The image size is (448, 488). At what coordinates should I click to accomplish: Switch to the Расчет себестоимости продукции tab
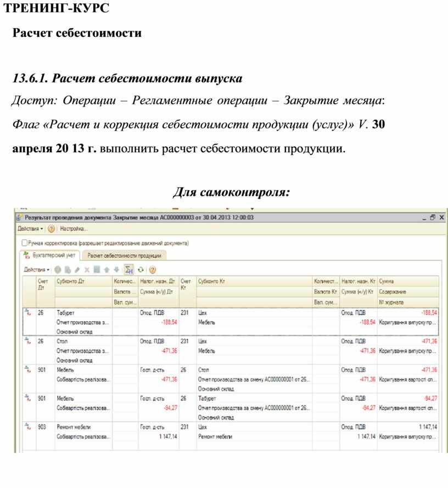tap(124, 256)
